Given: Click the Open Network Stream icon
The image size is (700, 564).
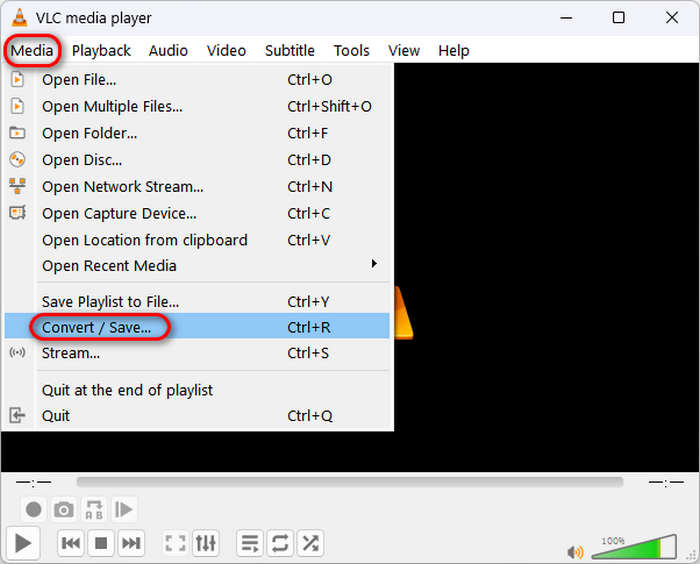Looking at the screenshot, I should point(17,186).
